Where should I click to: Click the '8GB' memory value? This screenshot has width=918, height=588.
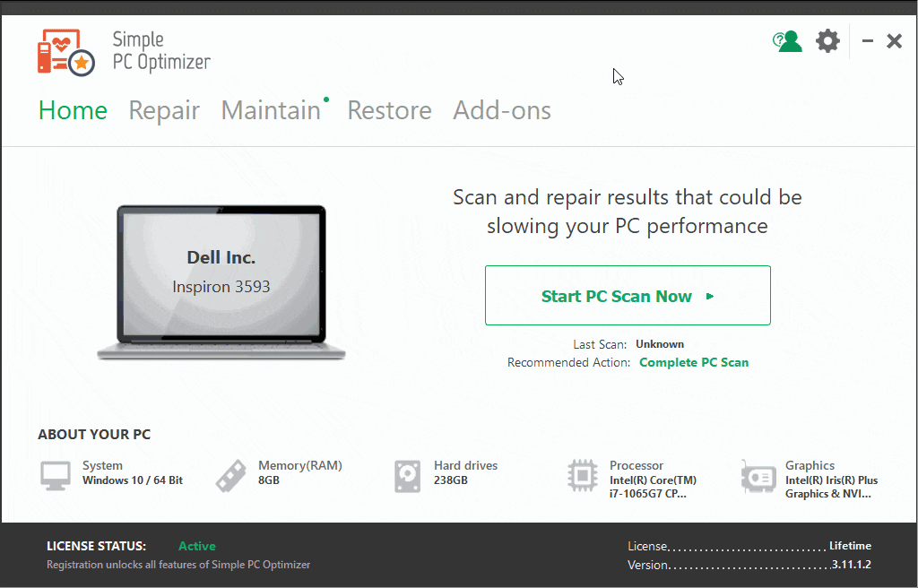coord(269,480)
